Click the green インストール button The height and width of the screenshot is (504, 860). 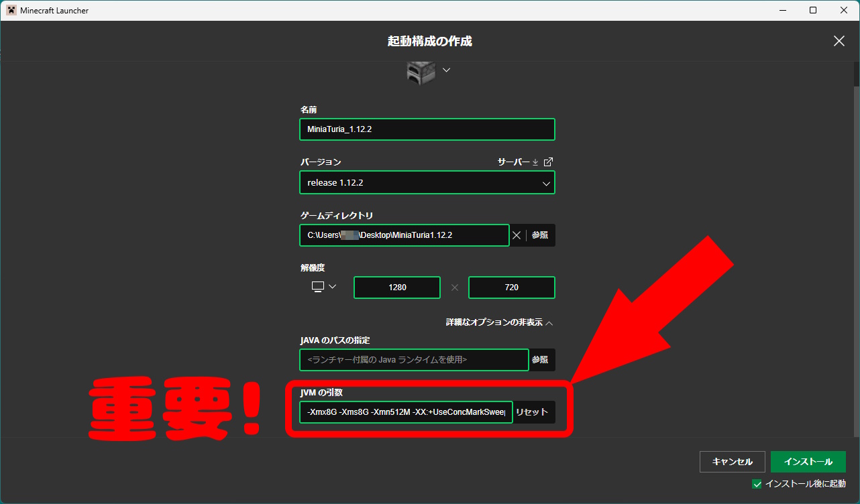tap(808, 462)
